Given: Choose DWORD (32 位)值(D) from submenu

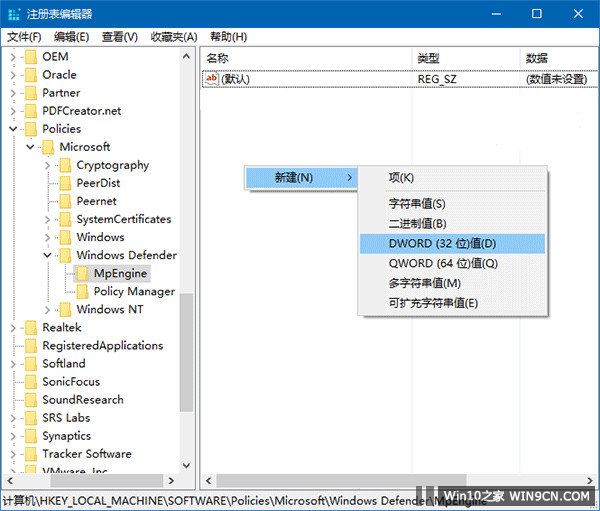Looking at the screenshot, I should tap(442, 243).
